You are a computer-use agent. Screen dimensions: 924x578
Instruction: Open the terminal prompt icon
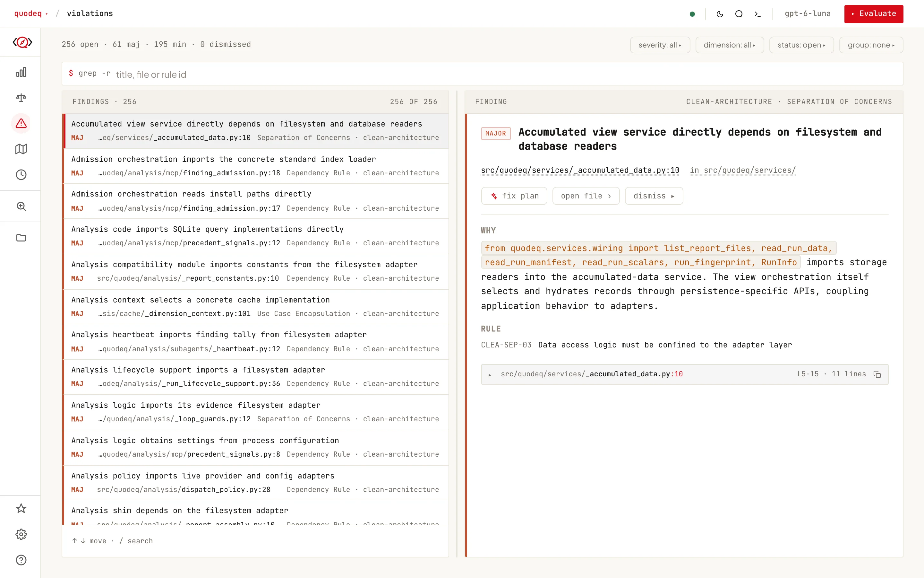point(757,14)
